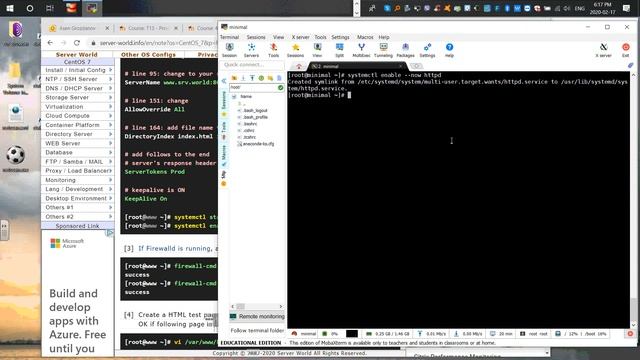Screen dimensions: 640x360
Task: Click the Help toolbar icon
Action: tap(449, 50)
